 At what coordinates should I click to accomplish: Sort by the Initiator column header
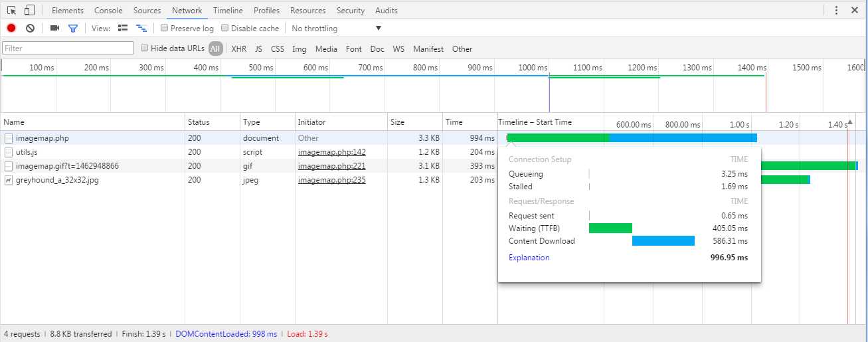341,122
